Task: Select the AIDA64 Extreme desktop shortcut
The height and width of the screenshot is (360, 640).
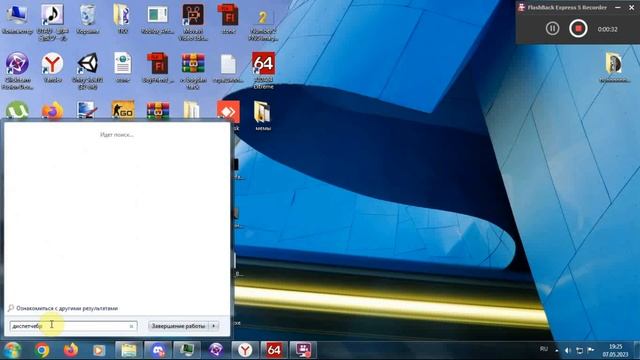Action: click(x=263, y=71)
